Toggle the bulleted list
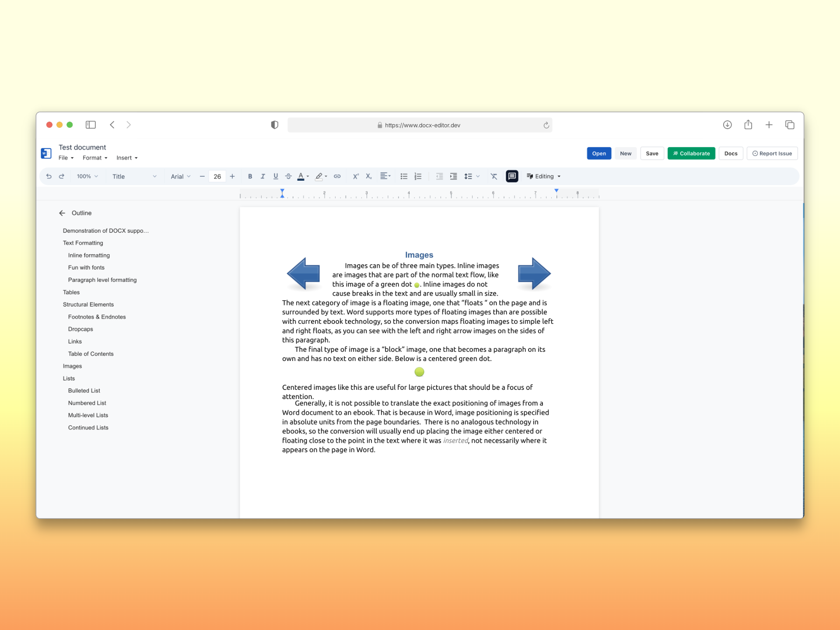 pos(404,176)
